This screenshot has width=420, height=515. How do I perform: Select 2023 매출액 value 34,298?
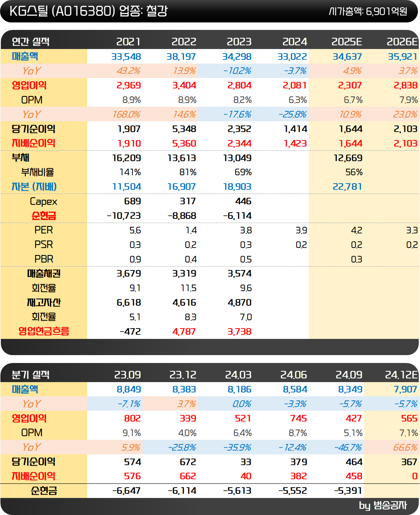click(237, 56)
